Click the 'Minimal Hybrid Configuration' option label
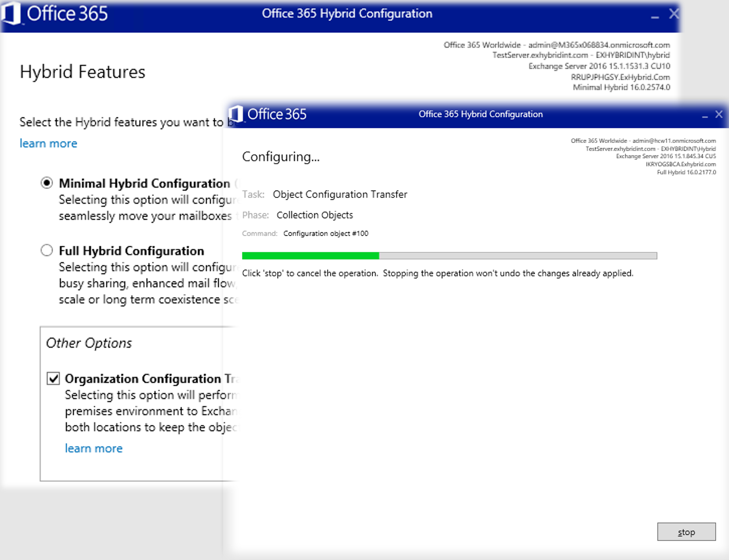 (x=145, y=184)
